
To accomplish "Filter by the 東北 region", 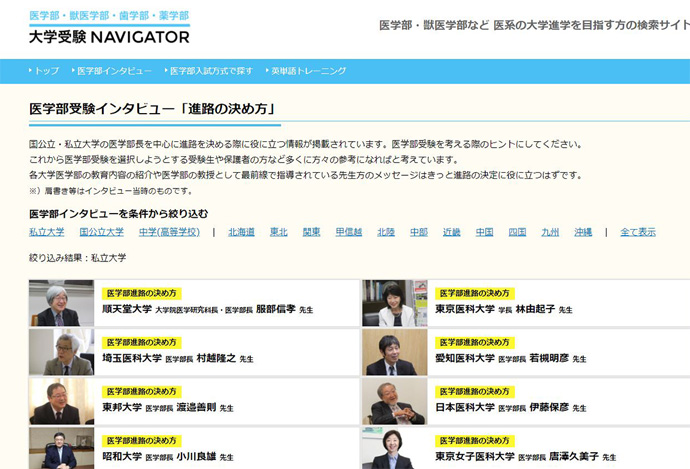I will [279, 232].
